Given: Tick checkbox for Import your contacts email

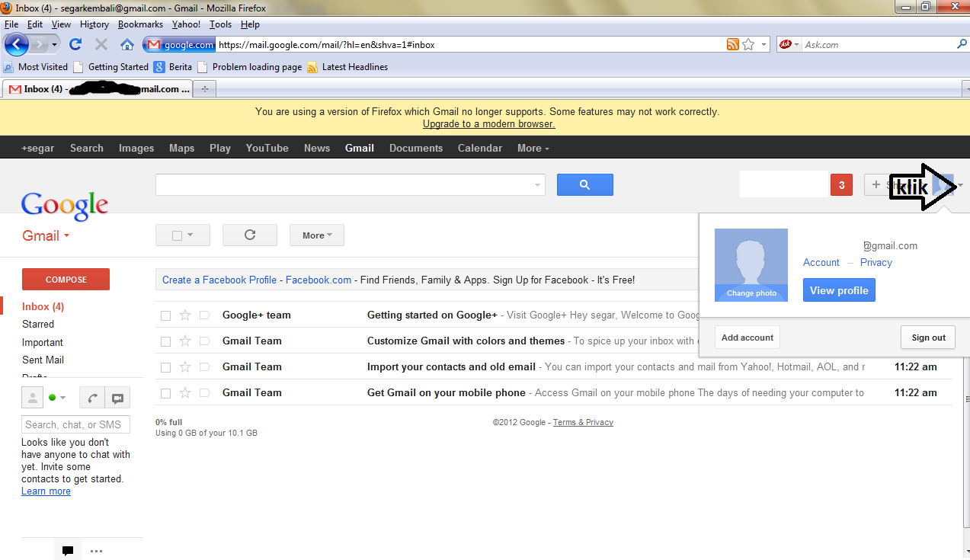Looking at the screenshot, I should [x=165, y=367].
